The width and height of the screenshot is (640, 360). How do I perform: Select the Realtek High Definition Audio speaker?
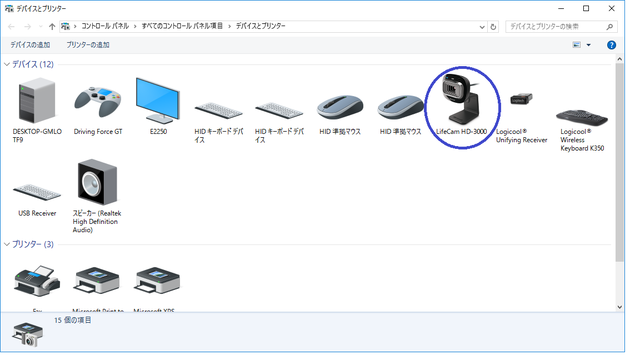(97, 182)
